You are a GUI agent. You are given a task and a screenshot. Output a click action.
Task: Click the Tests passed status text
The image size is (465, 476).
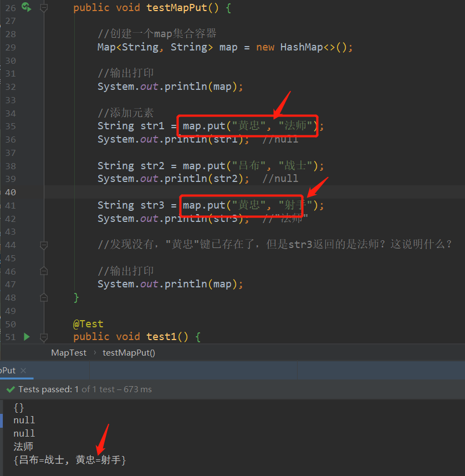tap(85, 389)
